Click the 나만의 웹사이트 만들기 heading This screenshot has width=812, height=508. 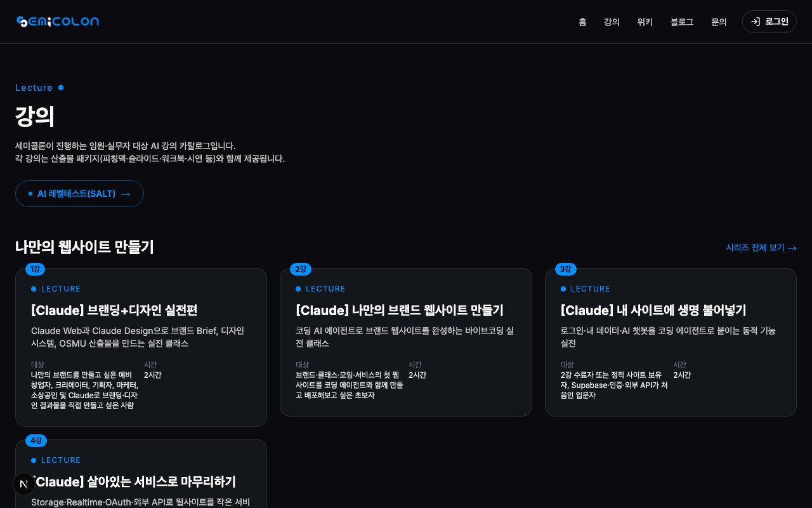point(84,247)
